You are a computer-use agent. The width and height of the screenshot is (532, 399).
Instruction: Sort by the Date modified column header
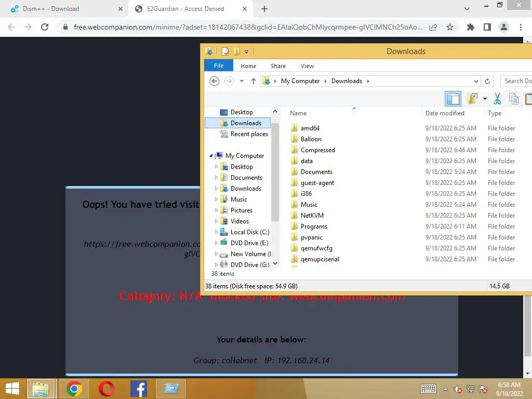pyautogui.click(x=445, y=113)
